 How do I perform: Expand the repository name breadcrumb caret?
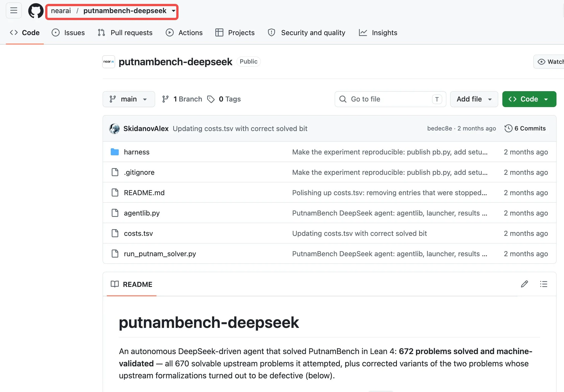pos(173,11)
